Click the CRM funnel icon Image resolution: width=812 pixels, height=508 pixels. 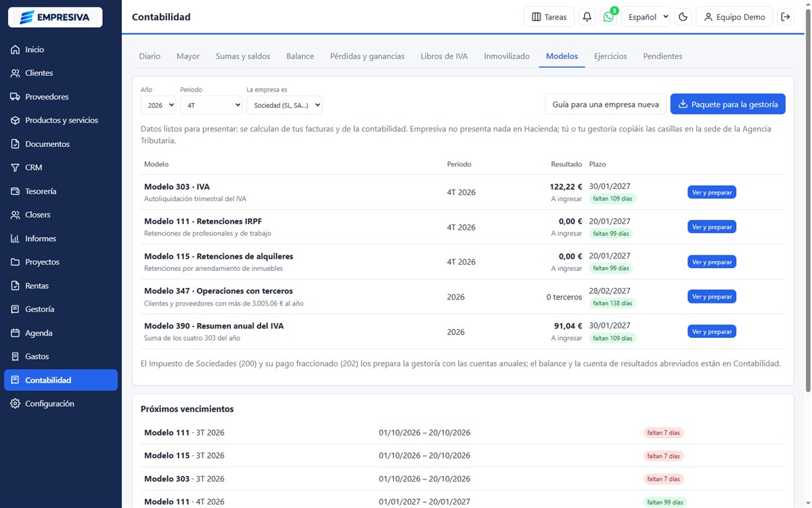click(x=15, y=167)
